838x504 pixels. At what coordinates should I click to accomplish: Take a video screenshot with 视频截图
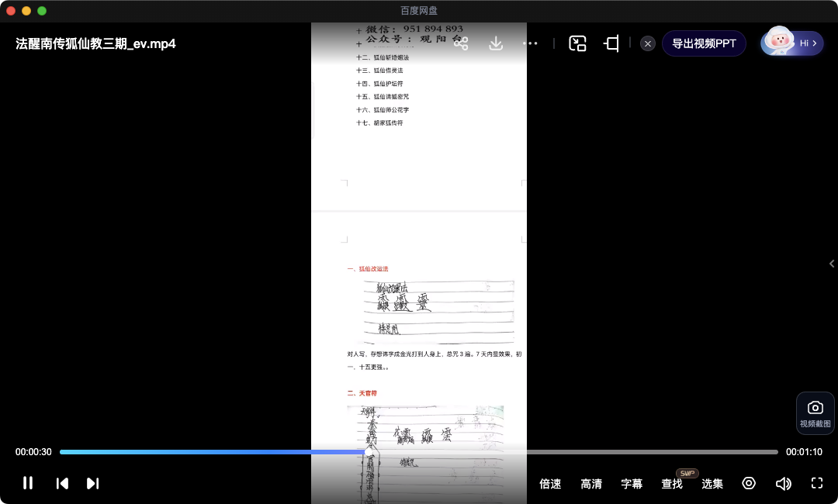tap(815, 413)
